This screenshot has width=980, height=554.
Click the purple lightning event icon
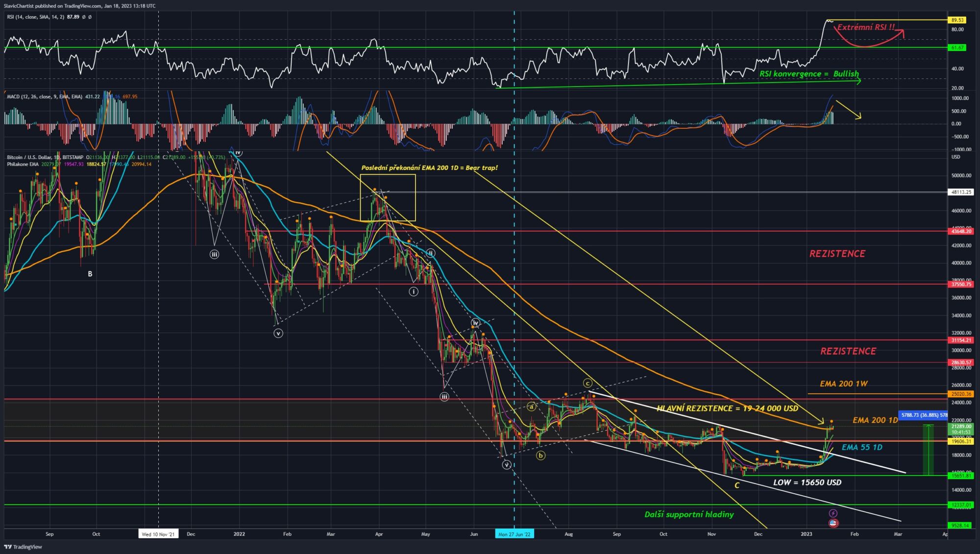[833, 513]
